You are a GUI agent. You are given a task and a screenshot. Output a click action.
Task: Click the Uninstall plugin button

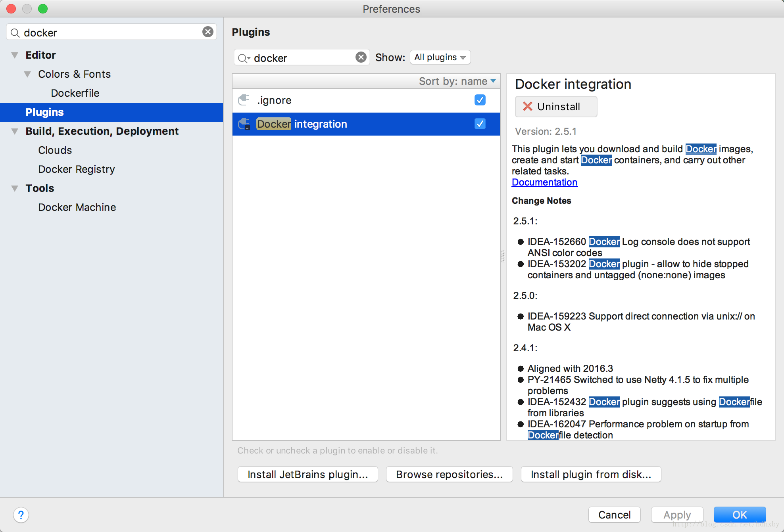556,107
